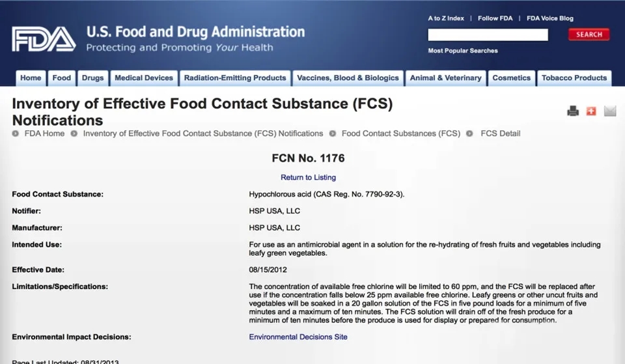The height and width of the screenshot is (364, 625).
Task: Open the Animal & Veterinary tab
Action: pyautogui.click(x=445, y=78)
